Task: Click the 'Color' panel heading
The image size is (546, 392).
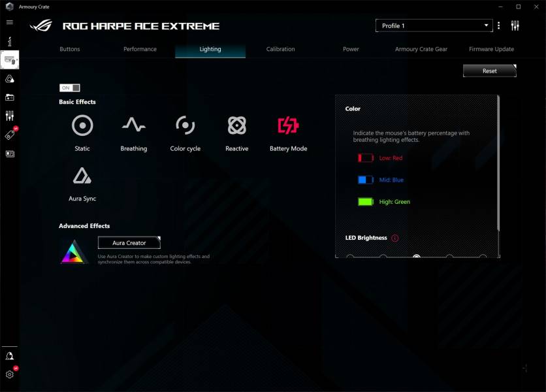Action: click(x=353, y=108)
